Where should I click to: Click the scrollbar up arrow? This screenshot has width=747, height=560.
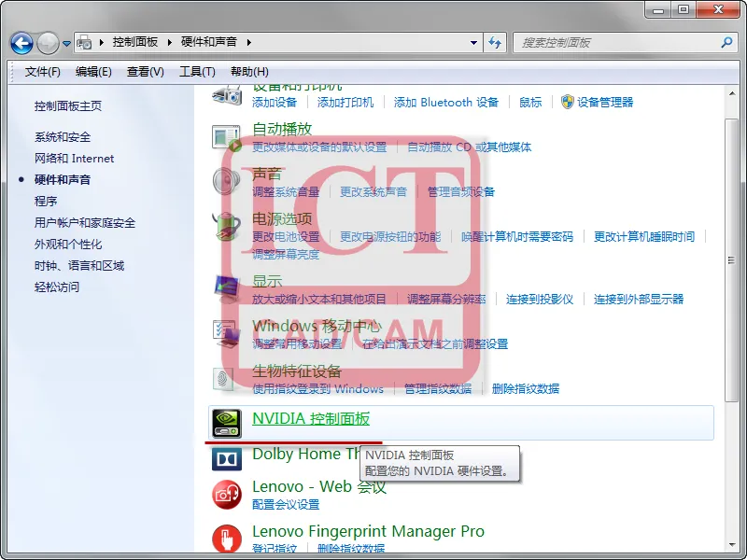pyautogui.click(x=732, y=94)
